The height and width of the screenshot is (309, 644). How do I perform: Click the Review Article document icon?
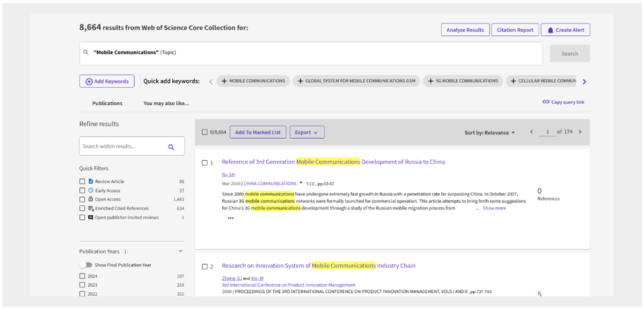(91, 181)
